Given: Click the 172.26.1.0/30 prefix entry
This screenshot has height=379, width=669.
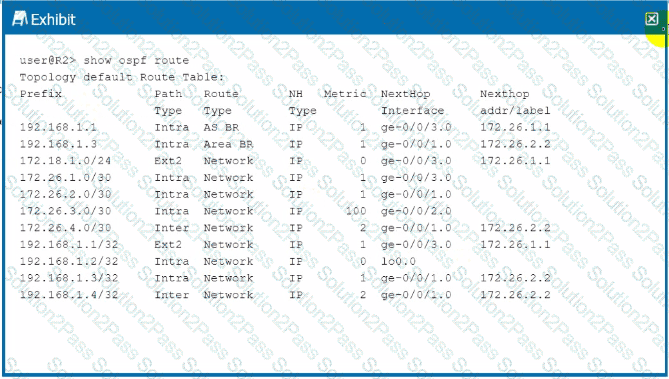Looking at the screenshot, I should [65, 178].
